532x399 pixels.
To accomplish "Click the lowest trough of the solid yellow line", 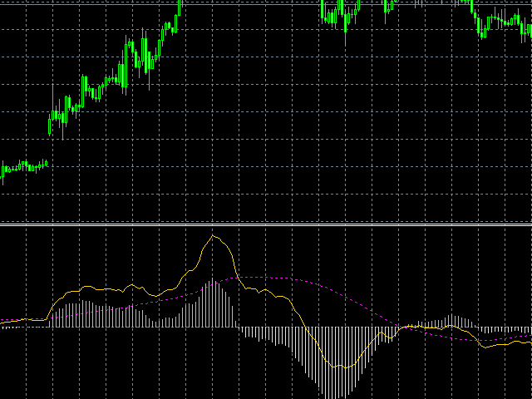I will tap(346, 367).
